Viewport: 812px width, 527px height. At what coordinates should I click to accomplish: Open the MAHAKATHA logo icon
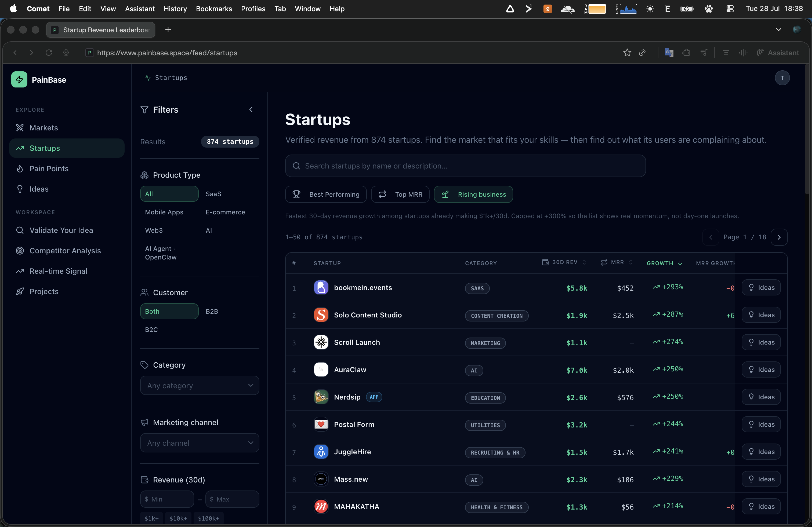(x=321, y=506)
